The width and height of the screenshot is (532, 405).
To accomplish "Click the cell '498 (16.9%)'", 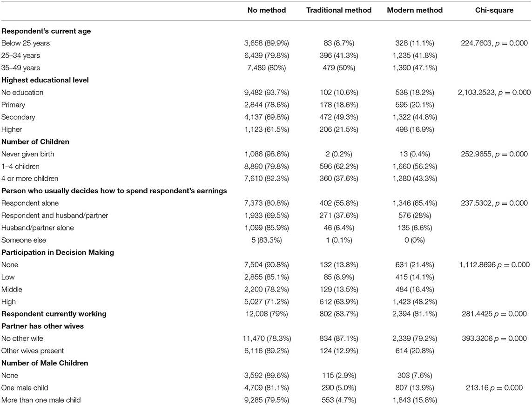I will [x=415, y=129].
